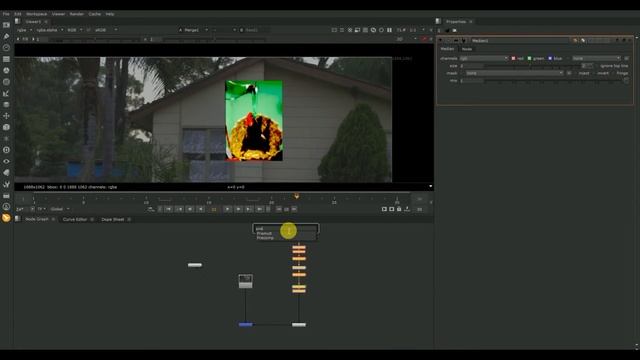Open the extra channel dropdown set to none

click(596, 58)
